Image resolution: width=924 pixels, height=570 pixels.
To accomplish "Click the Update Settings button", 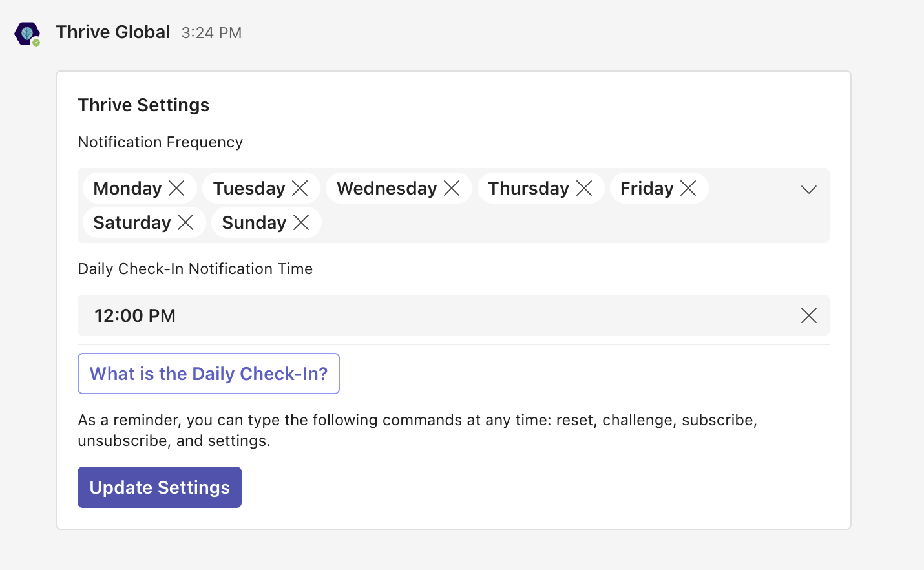I will click(160, 487).
